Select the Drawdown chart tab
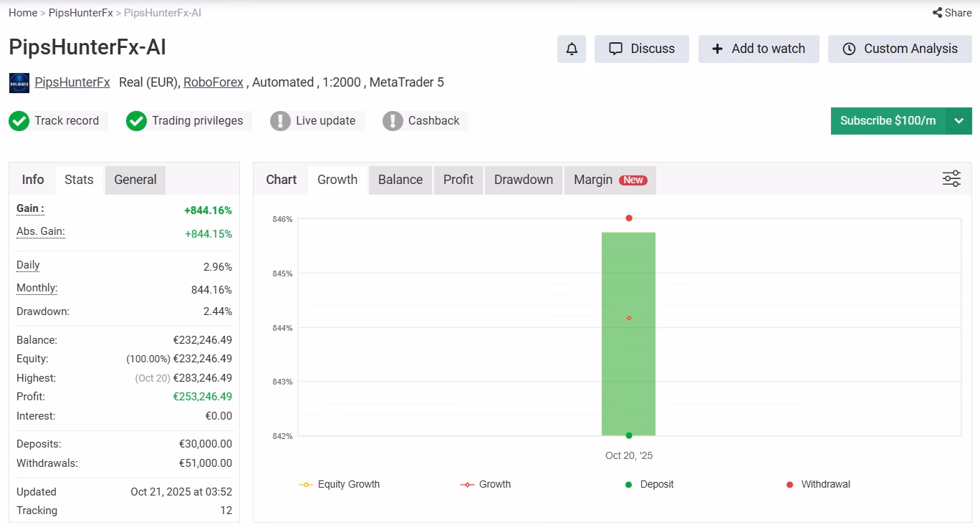 (x=524, y=180)
